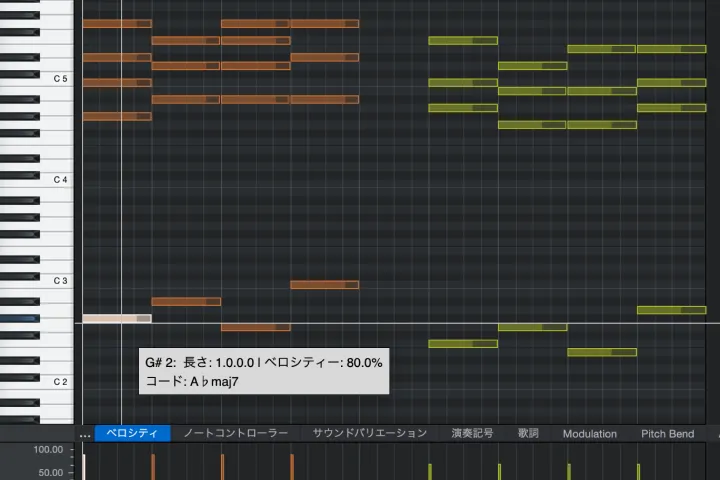Open the ノートコントローラー tab

coord(236,433)
